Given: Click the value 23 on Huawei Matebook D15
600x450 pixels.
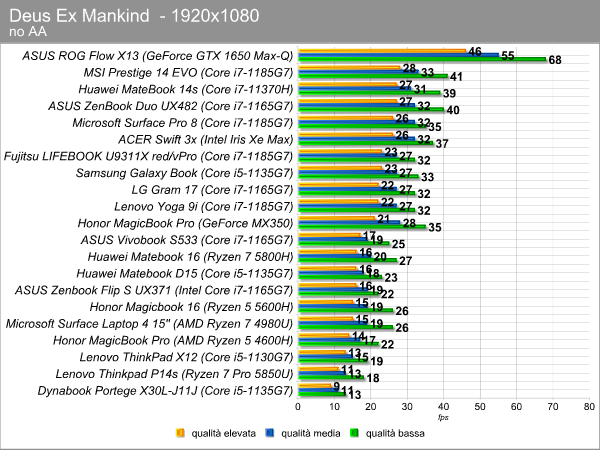Looking at the screenshot, I should 391,278.
